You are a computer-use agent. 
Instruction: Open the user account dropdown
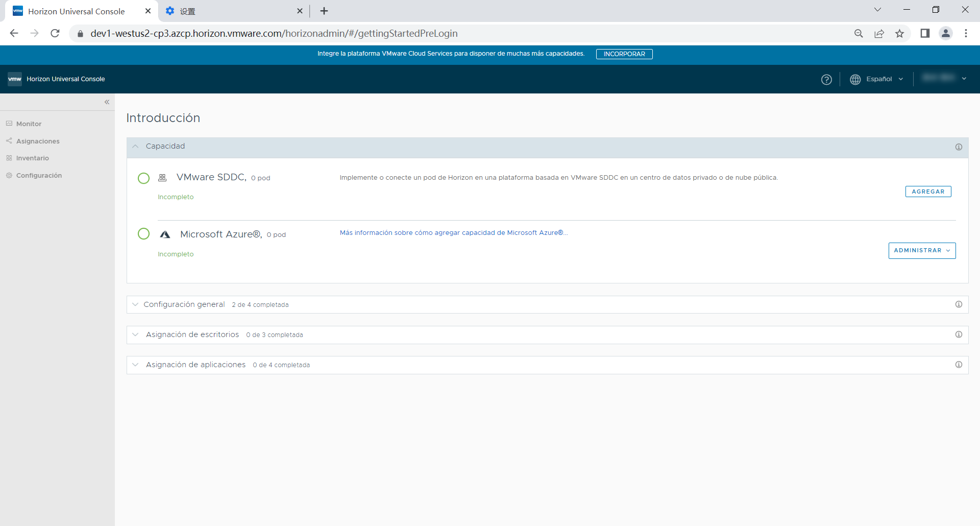click(944, 78)
